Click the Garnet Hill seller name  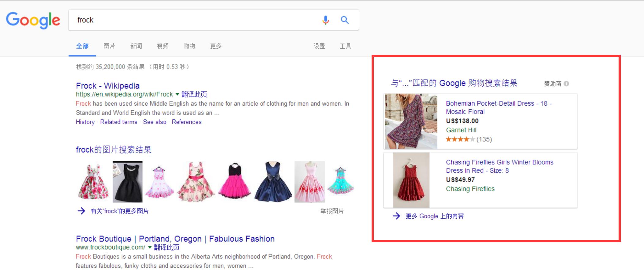[x=461, y=130]
